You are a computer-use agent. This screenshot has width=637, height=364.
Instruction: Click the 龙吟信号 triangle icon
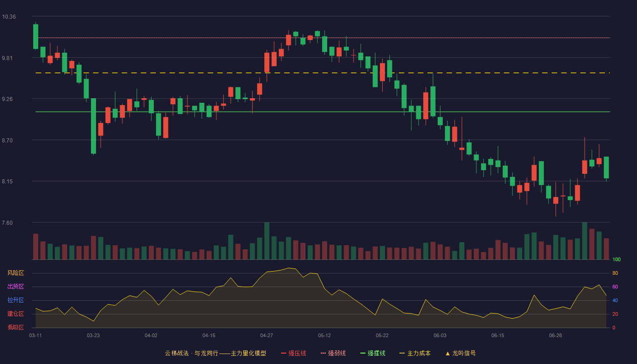pos(448,353)
